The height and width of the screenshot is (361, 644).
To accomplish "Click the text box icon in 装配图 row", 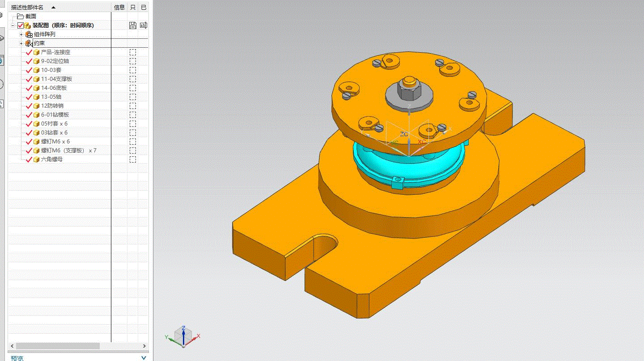I will (x=143, y=25).
